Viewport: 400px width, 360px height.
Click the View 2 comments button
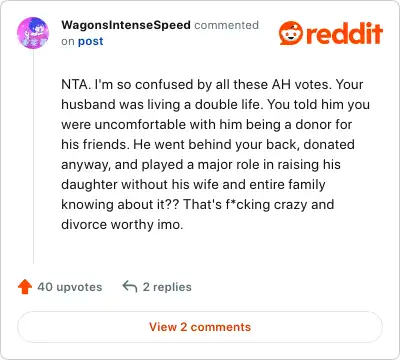[x=200, y=327]
